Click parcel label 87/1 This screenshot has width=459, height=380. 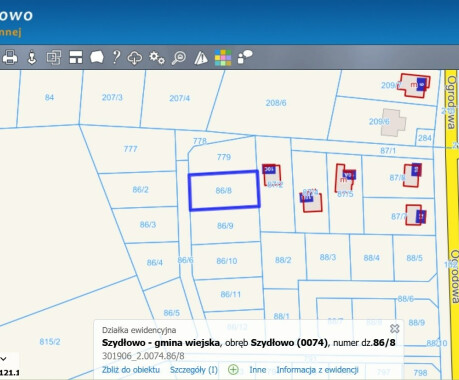[388, 151]
